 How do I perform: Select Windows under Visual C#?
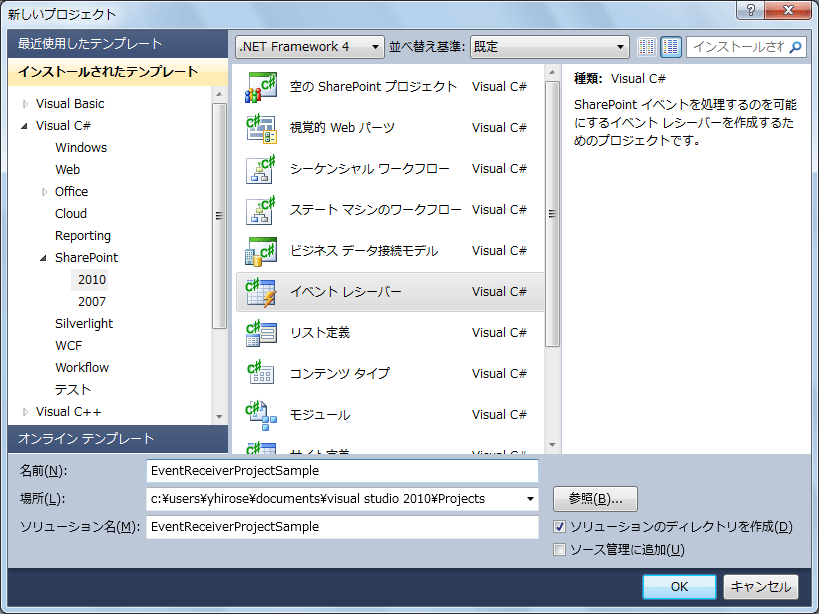(x=81, y=148)
